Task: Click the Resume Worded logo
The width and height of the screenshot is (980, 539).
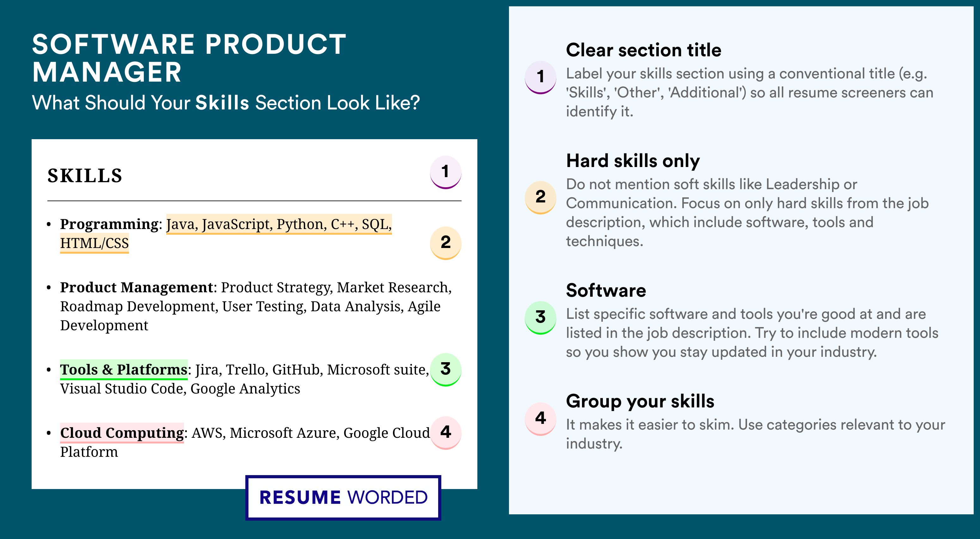Action: click(343, 498)
